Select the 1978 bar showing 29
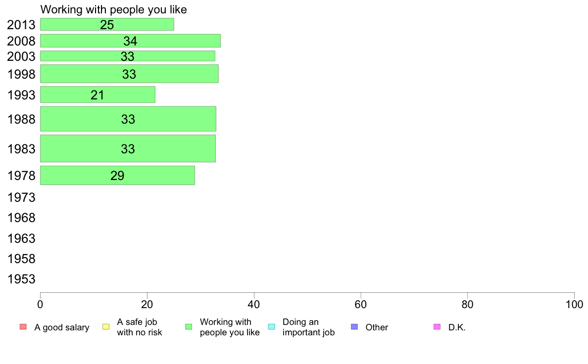This screenshot has height=364, width=588. pyautogui.click(x=117, y=176)
